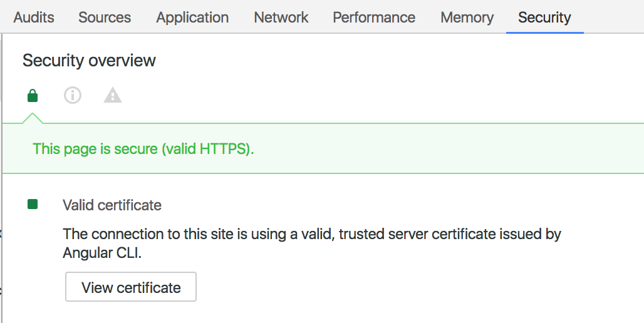Click the gray info circle icon

point(73,95)
